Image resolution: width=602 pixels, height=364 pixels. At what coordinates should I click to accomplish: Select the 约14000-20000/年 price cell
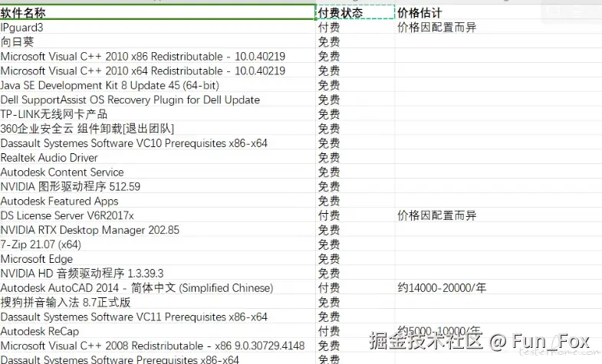(498, 288)
